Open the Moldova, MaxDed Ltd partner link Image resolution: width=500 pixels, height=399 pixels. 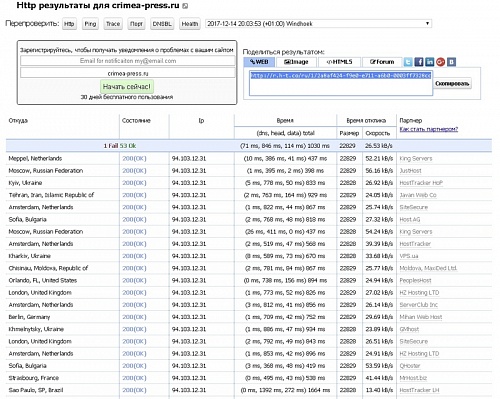pos(428,268)
